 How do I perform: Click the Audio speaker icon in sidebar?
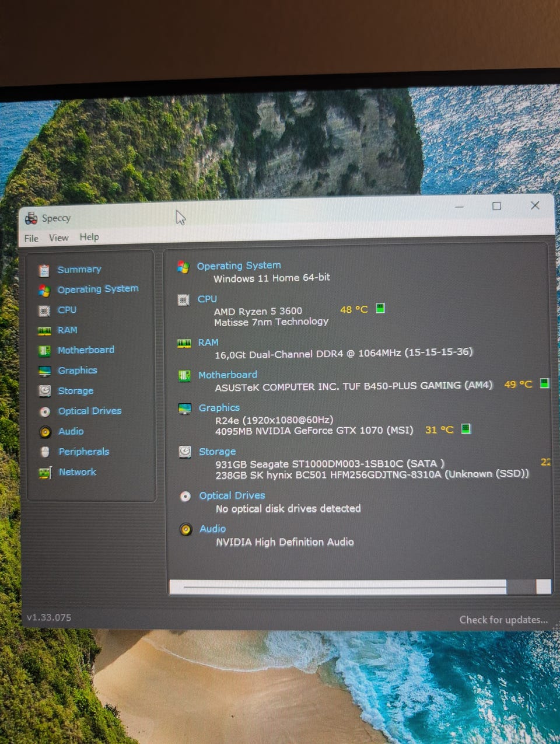tap(45, 432)
